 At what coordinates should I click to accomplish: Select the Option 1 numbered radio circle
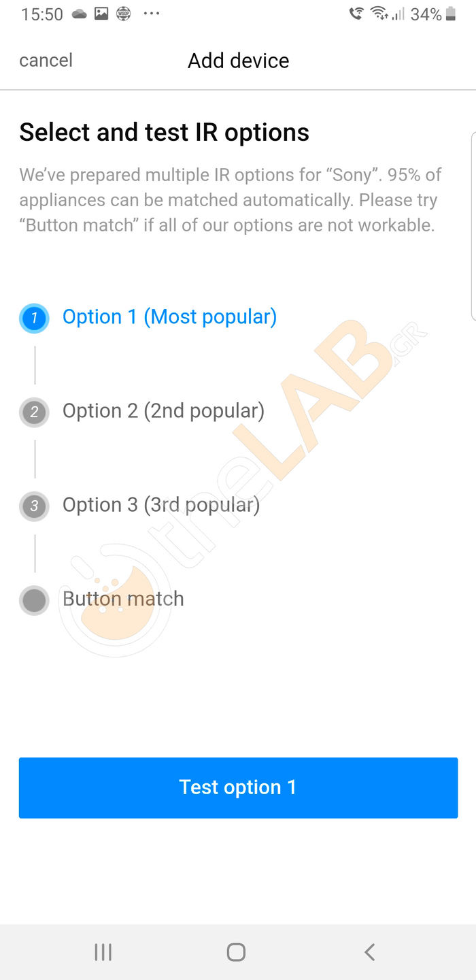point(34,318)
